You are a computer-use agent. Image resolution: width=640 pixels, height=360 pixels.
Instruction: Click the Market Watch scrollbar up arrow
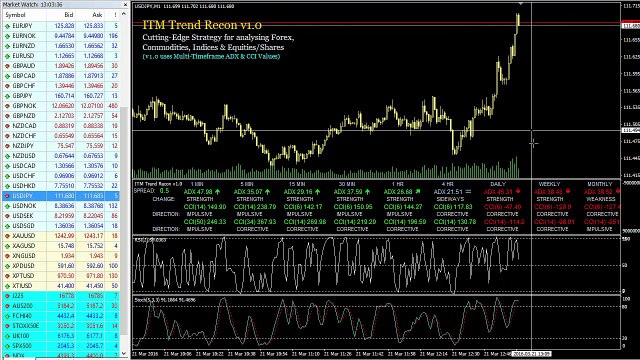pyautogui.click(x=124, y=14)
